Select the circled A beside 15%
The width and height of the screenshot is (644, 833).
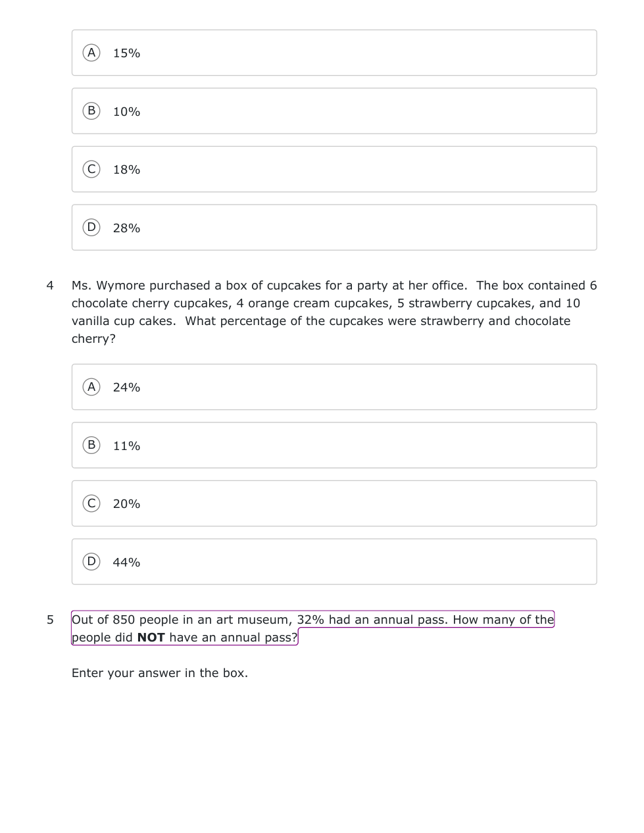pyautogui.click(x=91, y=53)
